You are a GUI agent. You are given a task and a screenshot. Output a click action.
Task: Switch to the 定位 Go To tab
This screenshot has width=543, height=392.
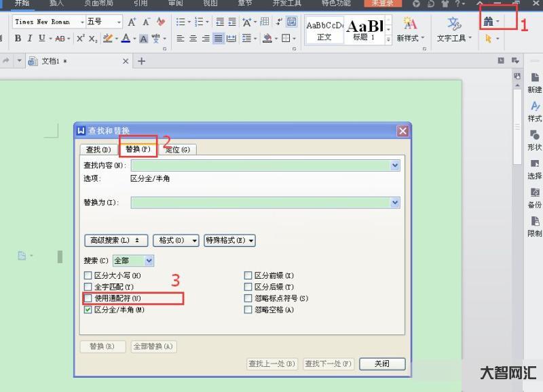tap(178, 149)
